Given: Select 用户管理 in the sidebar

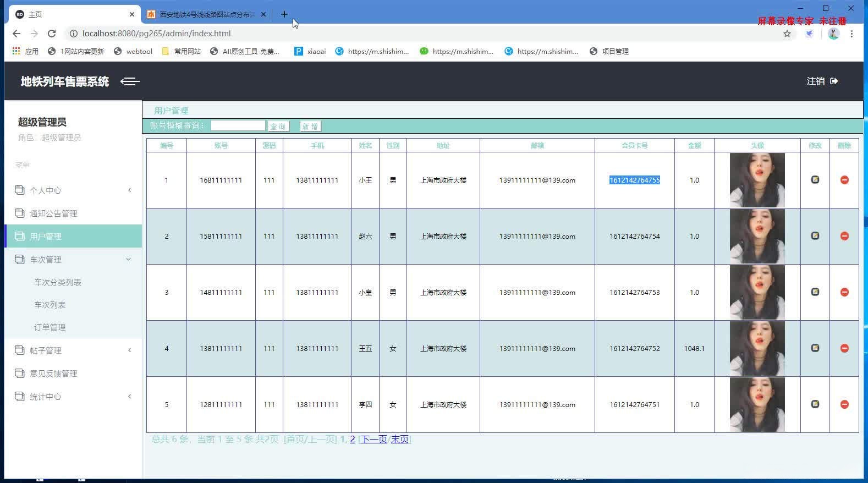Looking at the screenshot, I should pyautogui.click(x=73, y=237).
